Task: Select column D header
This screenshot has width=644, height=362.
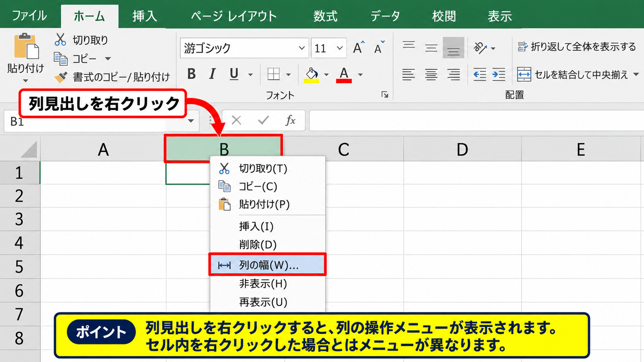Action: 462,149
